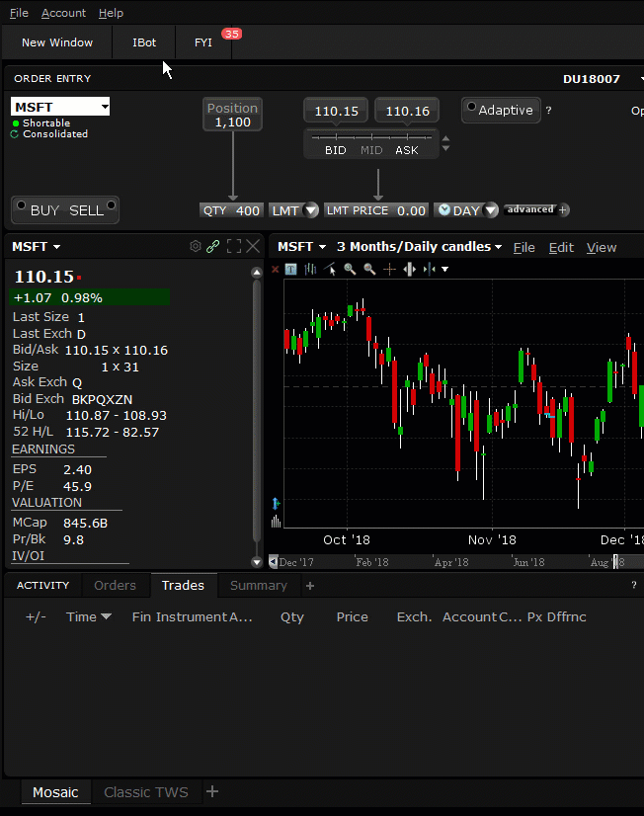Click the blue price axis arrow icon
This screenshot has height=816, width=644.
276,503
